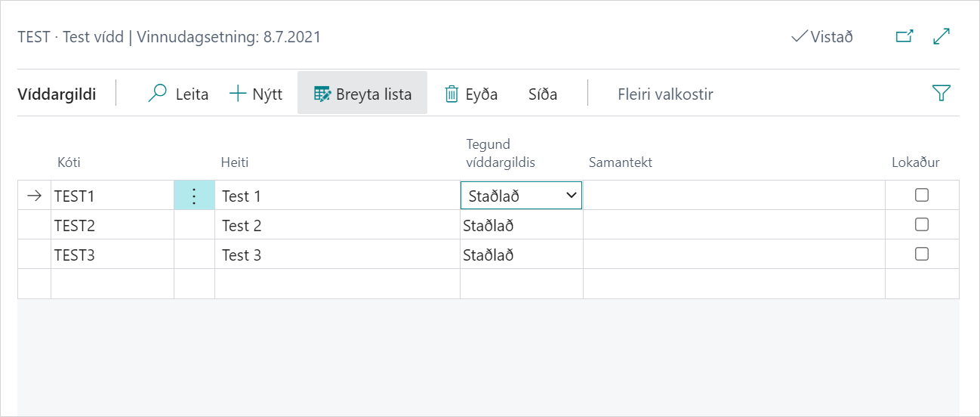Open the Staðlað dropdown in TEST1 row
This screenshot has width=980, height=417.
coord(569,196)
